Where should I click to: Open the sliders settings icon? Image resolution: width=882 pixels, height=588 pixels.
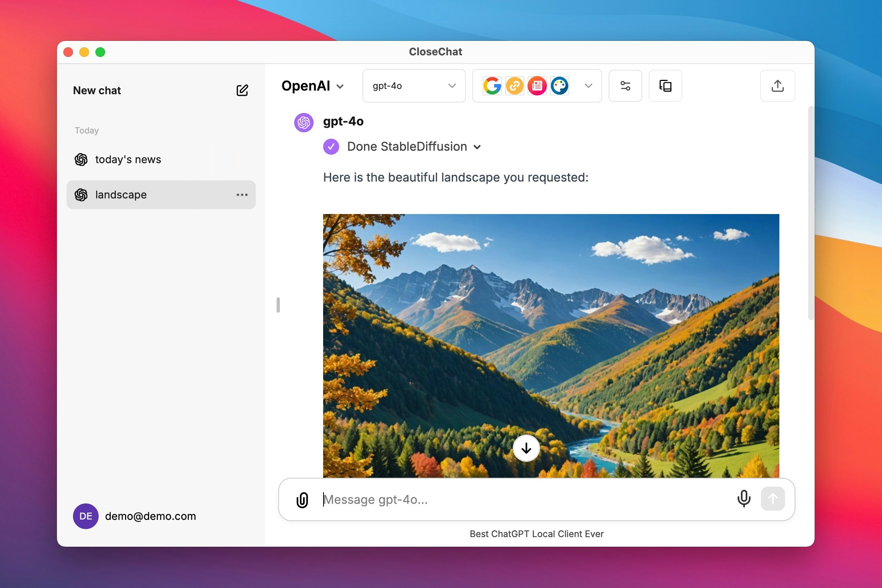625,86
